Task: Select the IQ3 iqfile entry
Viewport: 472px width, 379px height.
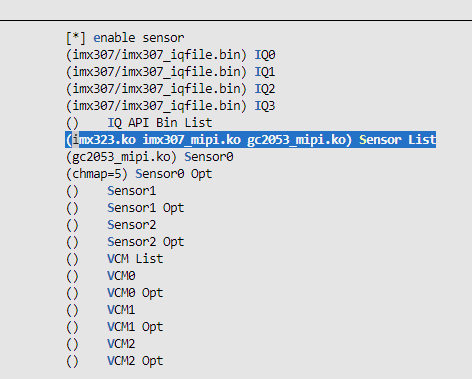Action: click(171, 106)
